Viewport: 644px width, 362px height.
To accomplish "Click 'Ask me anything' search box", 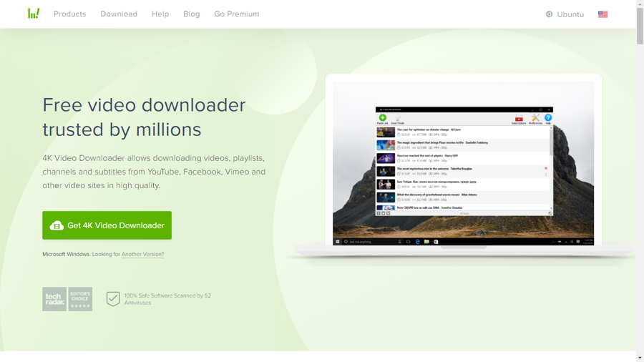I will pyautogui.click(x=371, y=242).
